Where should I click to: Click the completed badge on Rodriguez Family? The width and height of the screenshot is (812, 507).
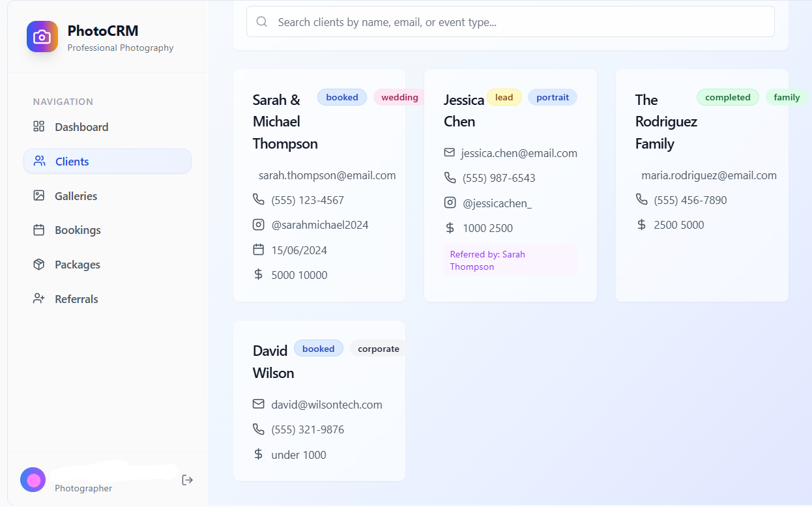tap(727, 97)
